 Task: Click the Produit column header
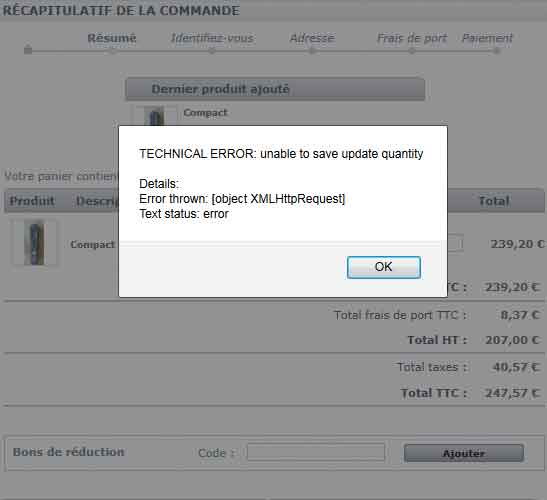[32, 201]
